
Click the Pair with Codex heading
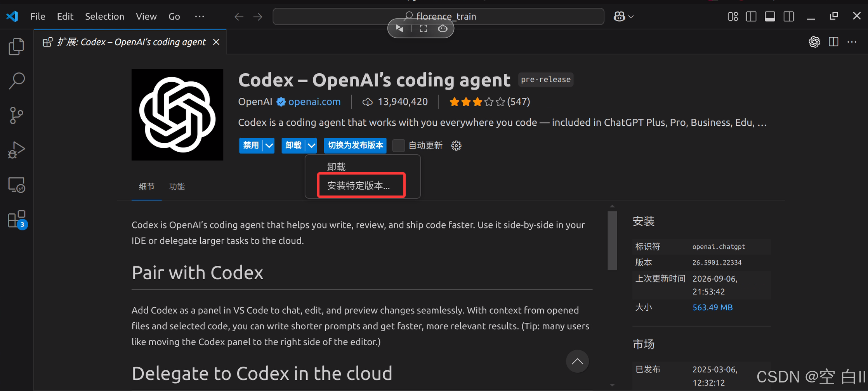pyautogui.click(x=197, y=273)
